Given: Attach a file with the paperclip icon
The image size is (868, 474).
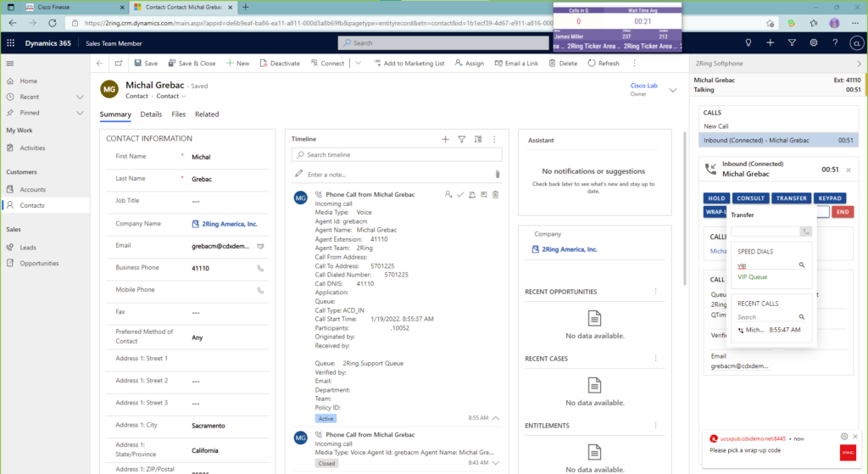Looking at the screenshot, I should tap(497, 175).
